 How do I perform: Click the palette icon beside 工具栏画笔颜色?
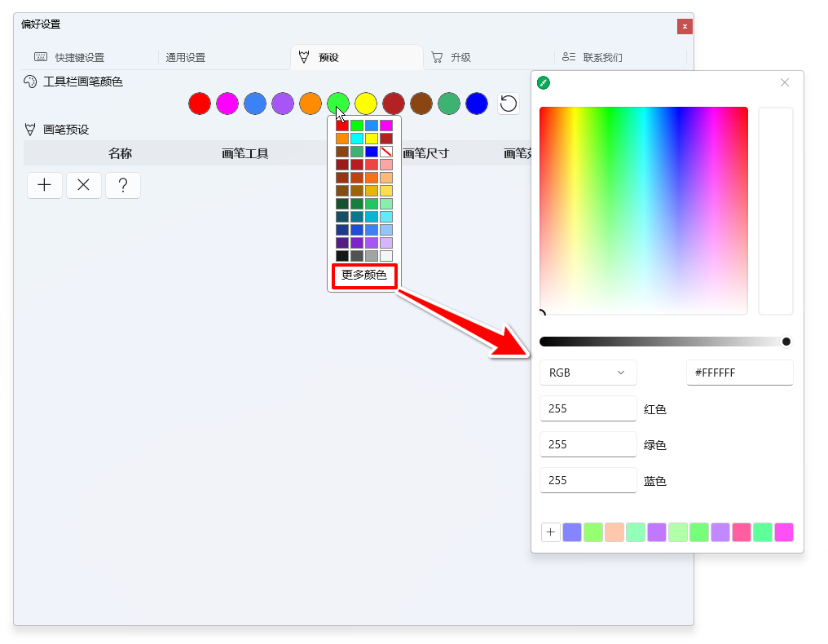[x=30, y=82]
